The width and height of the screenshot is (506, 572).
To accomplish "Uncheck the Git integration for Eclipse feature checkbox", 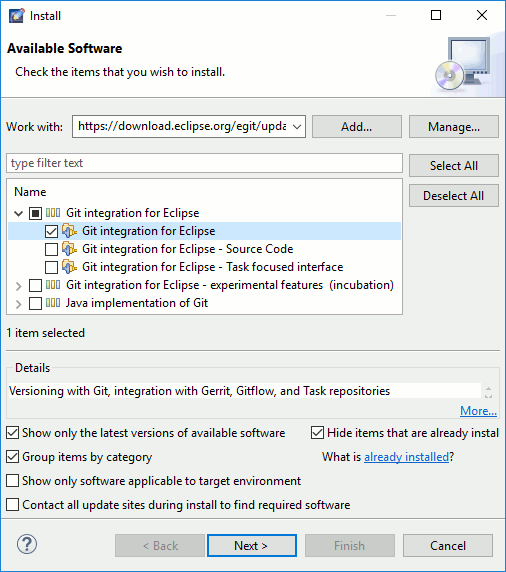I will pos(51,231).
